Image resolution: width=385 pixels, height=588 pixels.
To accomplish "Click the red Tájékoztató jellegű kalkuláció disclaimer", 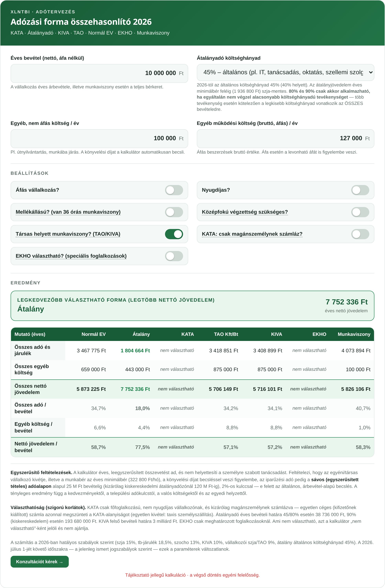I will tap(192, 575).
